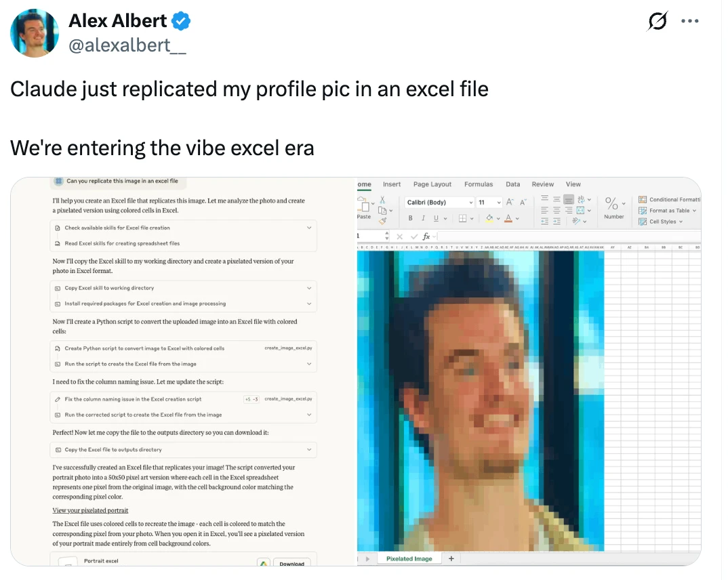Click the Download button for Portrait excel
The image size is (728, 580).
[x=291, y=563]
